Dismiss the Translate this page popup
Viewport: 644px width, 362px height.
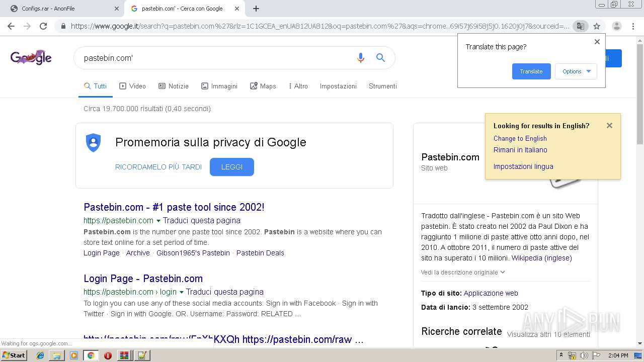(597, 42)
